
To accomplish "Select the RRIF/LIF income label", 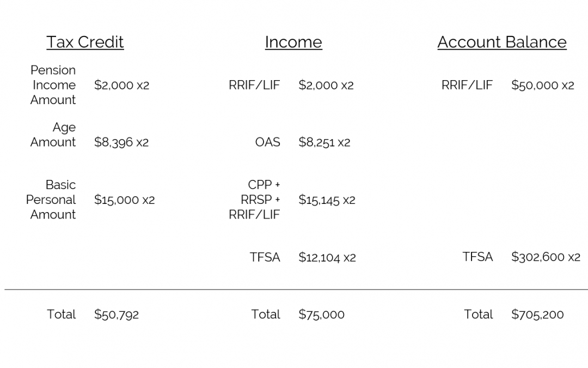I will [x=254, y=85].
